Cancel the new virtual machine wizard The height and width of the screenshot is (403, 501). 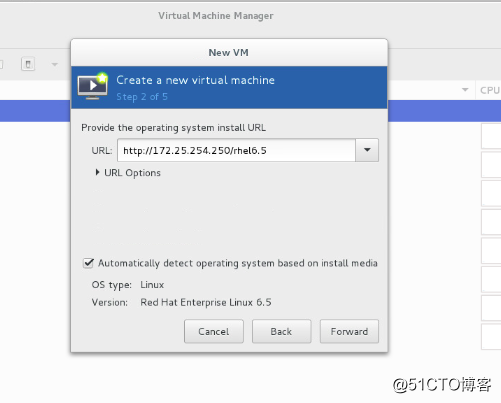pyautogui.click(x=214, y=331)
